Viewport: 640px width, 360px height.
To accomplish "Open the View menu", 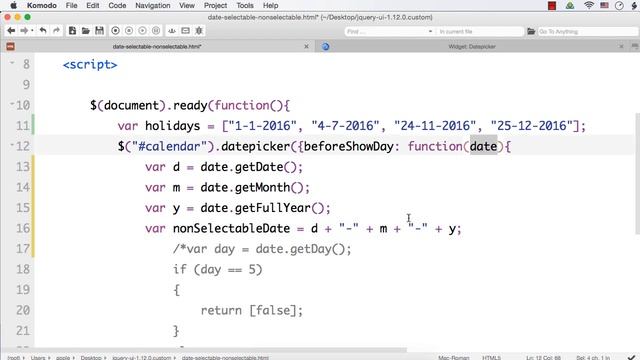I will click(x=187, y=5).
